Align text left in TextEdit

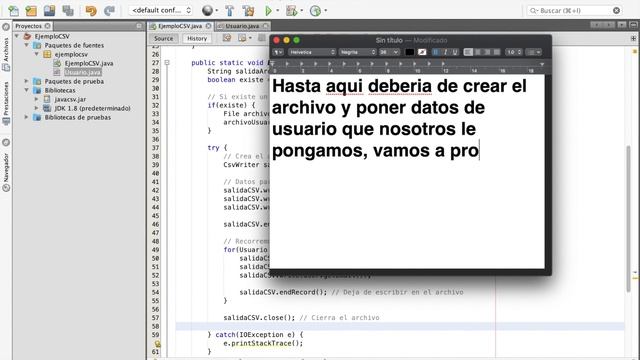(x=468, y=52)
